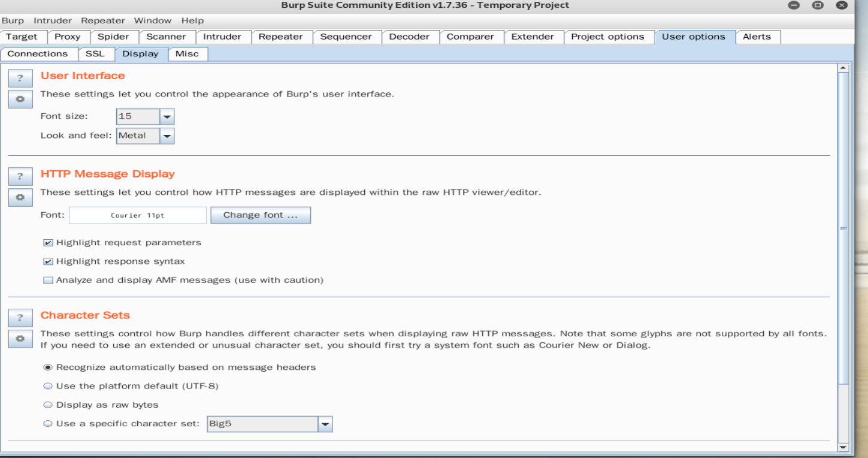This screenshot has height=458, width=868.
Task: Open User Interface section gear options
Action: click(x=20, y=99)
